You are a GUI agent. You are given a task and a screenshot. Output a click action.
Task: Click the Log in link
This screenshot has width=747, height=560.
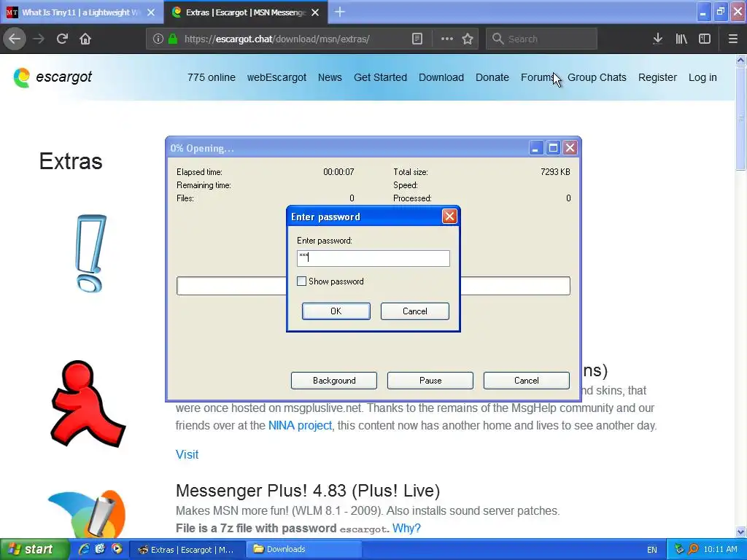tap(703, 77)
